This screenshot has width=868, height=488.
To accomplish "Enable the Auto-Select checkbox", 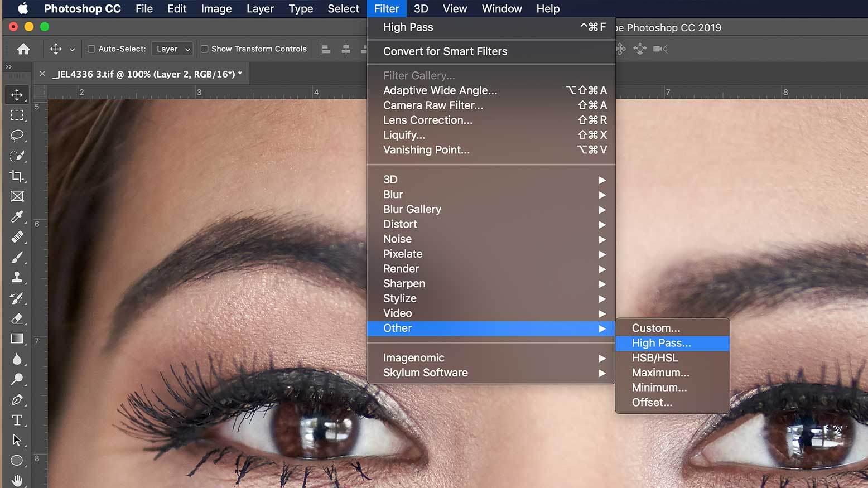I will [x=91, y=49].
